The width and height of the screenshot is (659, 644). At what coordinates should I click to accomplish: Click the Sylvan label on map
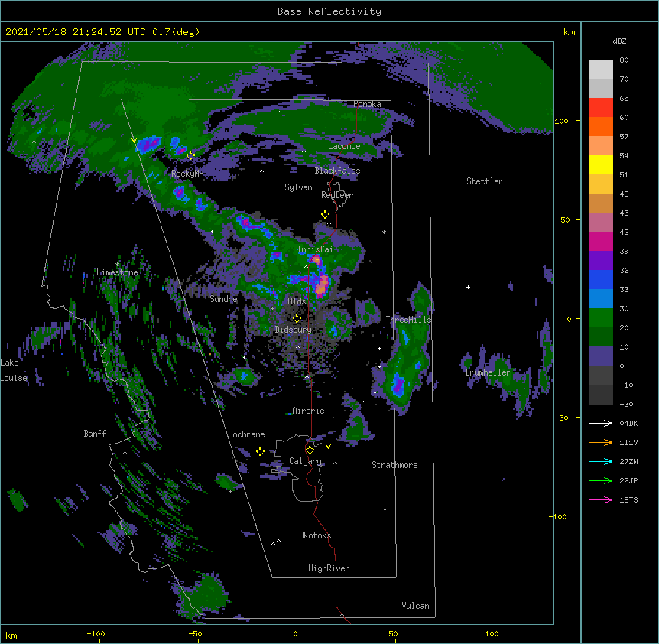(298, 187)
